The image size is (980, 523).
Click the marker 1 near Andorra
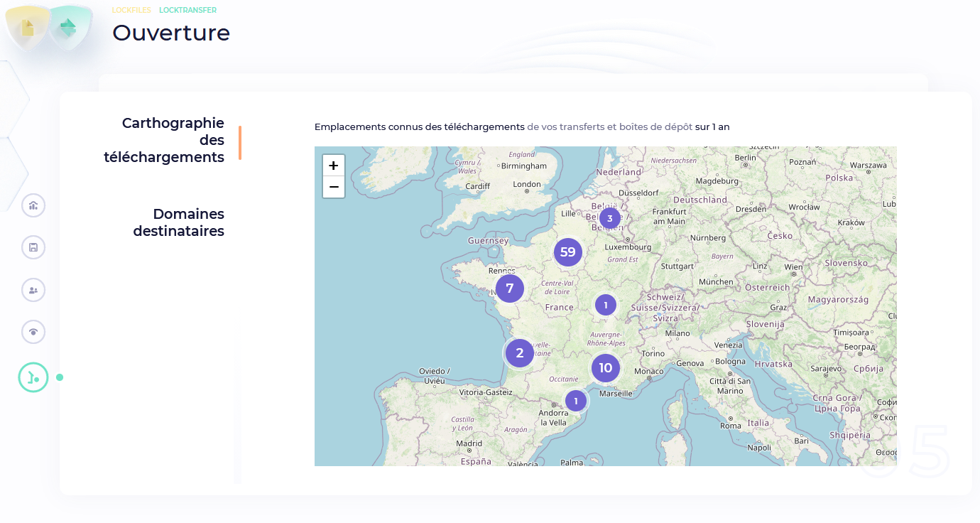pyautogui.click(x=576, y=401)
